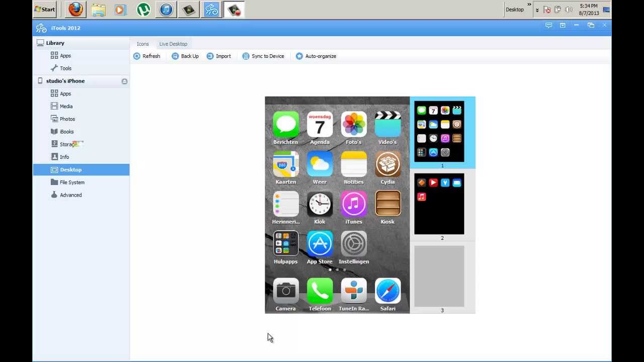Switch to the Icons tab
Image resolution: width=644 pixels, height=362 pixels.
142,44
